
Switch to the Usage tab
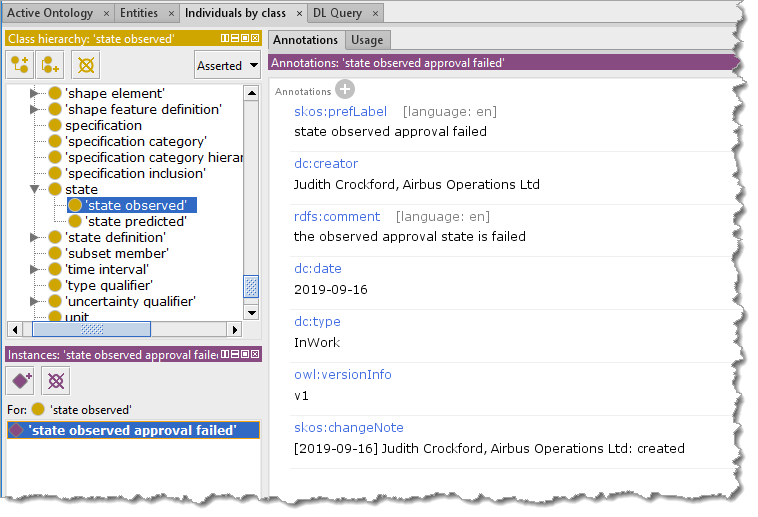[368, 40]
